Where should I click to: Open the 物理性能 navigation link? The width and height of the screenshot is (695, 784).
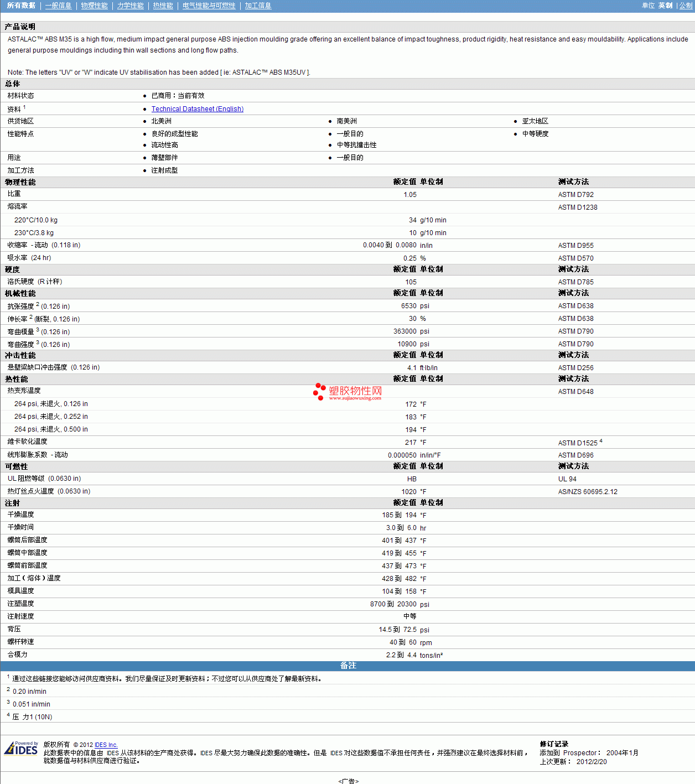94,6
